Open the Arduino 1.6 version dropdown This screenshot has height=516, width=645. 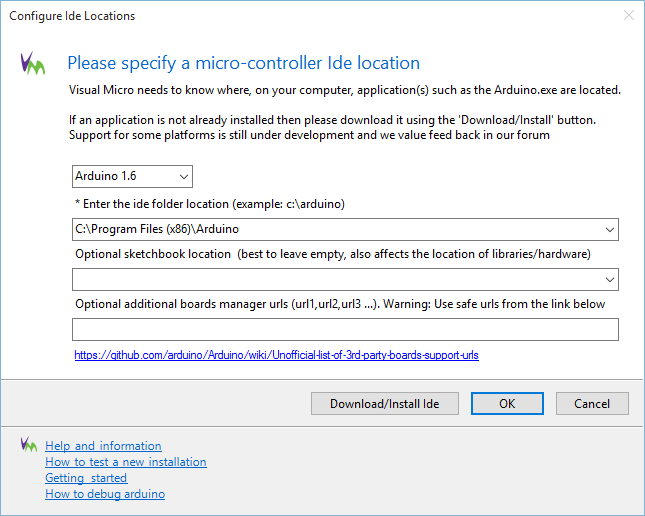(132, 177)
